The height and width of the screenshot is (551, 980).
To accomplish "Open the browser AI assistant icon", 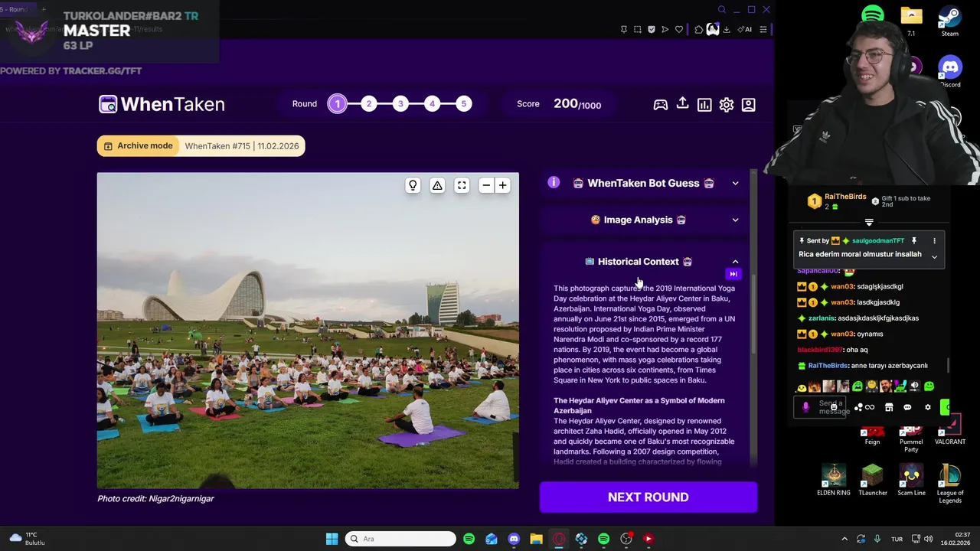I will point(744,29).
